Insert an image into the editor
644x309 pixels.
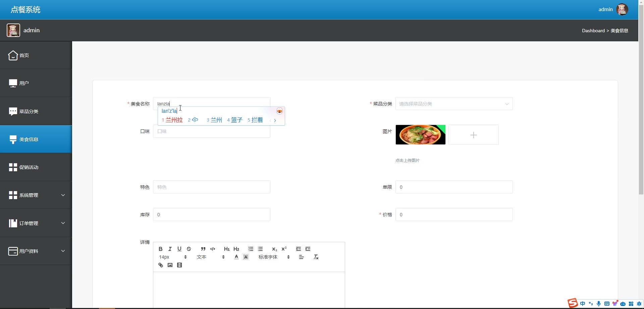coord(170,265)
